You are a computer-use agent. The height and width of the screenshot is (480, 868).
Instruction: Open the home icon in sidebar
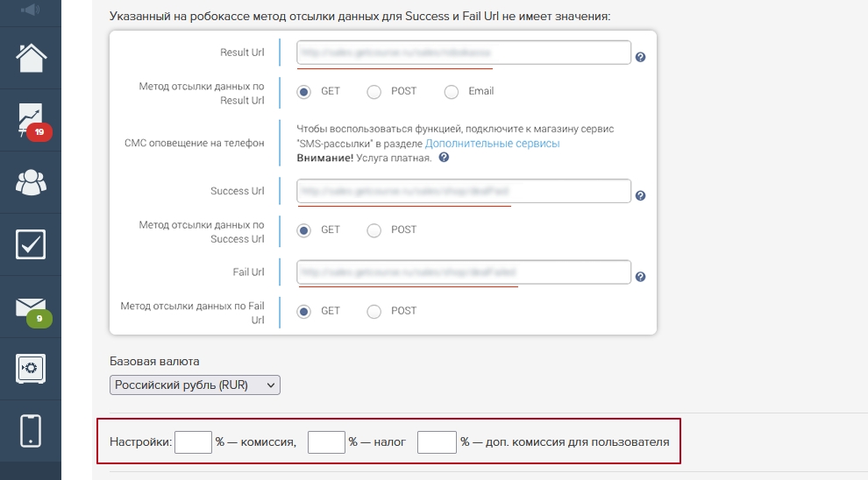(x=31, y=58)
